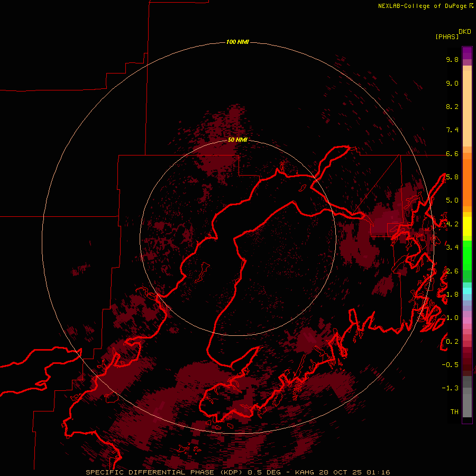Click the 0.2 color scale value
Screen dimensions: 476x476
pyautogui.click(x=452, y=342)
